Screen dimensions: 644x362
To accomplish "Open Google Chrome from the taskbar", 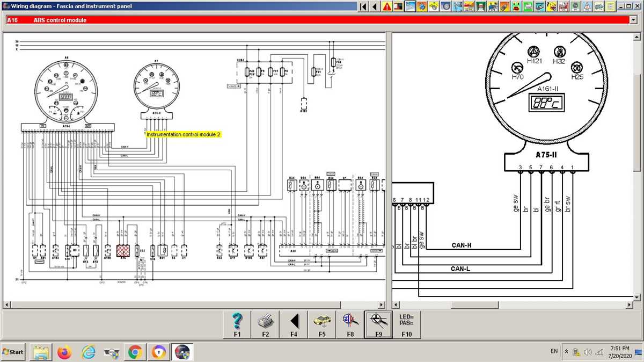I will (135, 352).
